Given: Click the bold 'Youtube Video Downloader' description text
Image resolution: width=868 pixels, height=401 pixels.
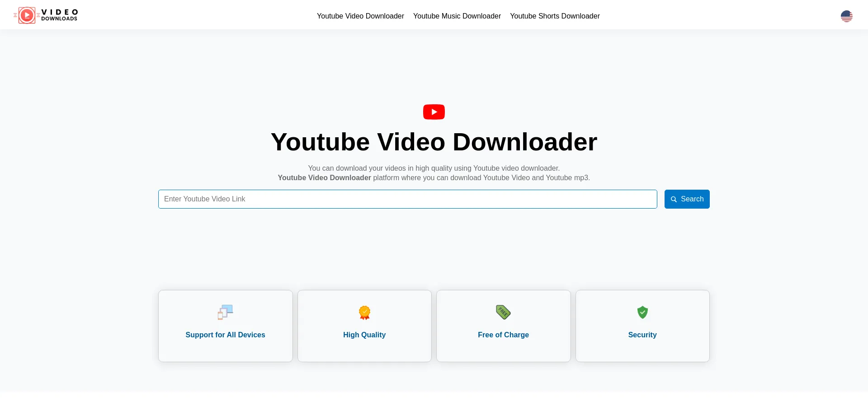Looking at the screenshot, I should [324, 178].
